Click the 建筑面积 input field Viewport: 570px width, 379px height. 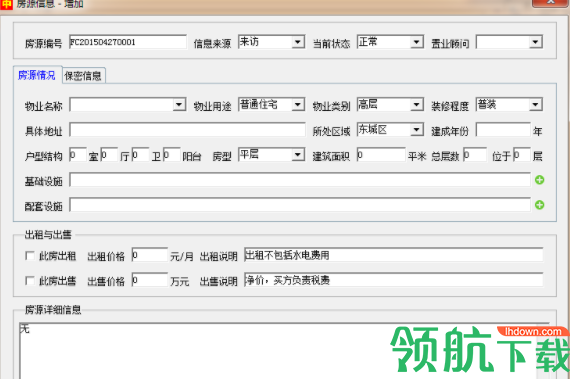pyautogui.click(x=381, y=155)
